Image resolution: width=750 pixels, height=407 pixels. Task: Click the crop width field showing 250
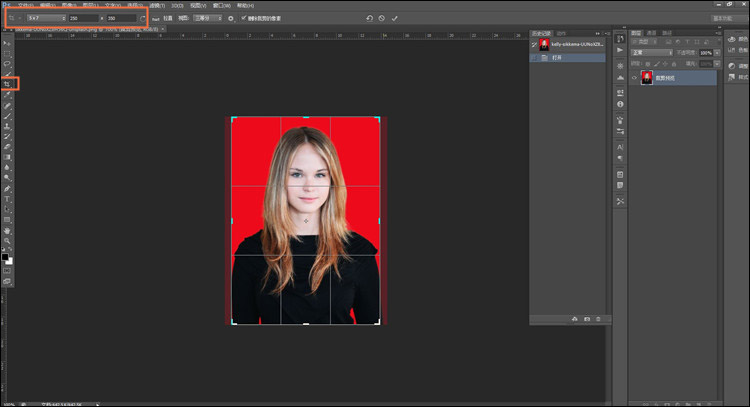[x=83, y=18]
